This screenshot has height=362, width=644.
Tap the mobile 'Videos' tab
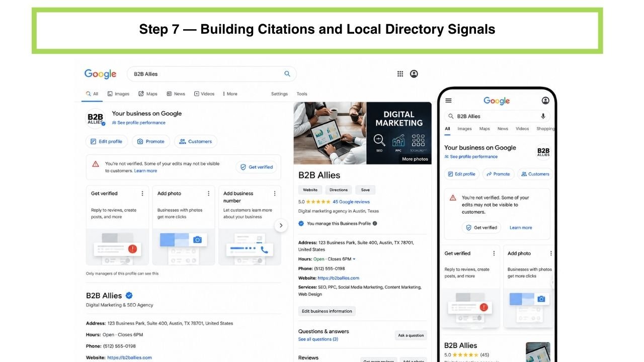click(522, 129)
